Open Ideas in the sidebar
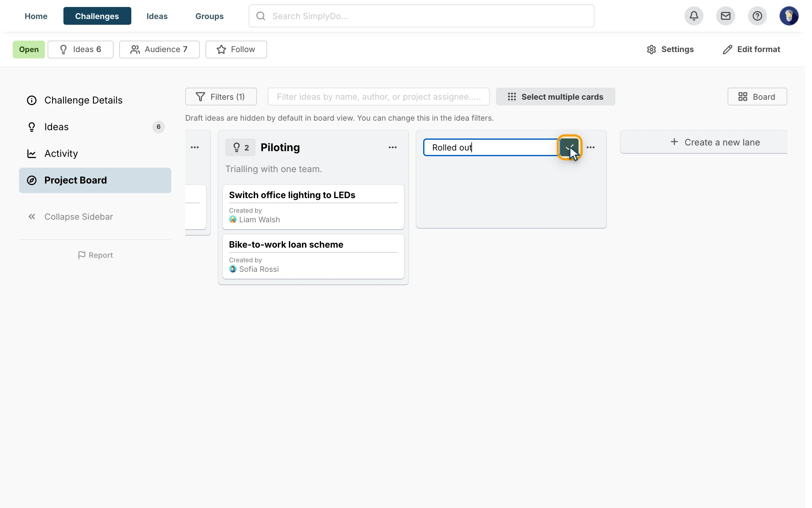812x508 pixels. click(95, 127)
